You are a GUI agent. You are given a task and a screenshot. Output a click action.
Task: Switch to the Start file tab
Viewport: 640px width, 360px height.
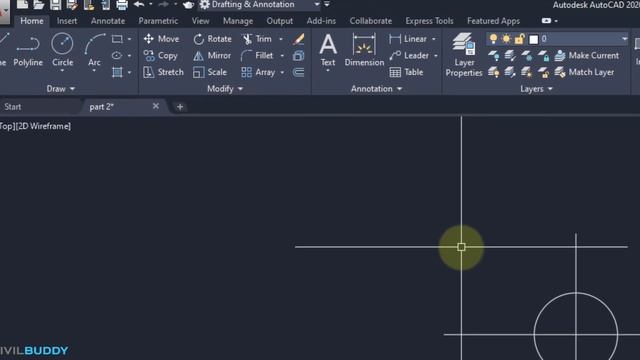13,107
